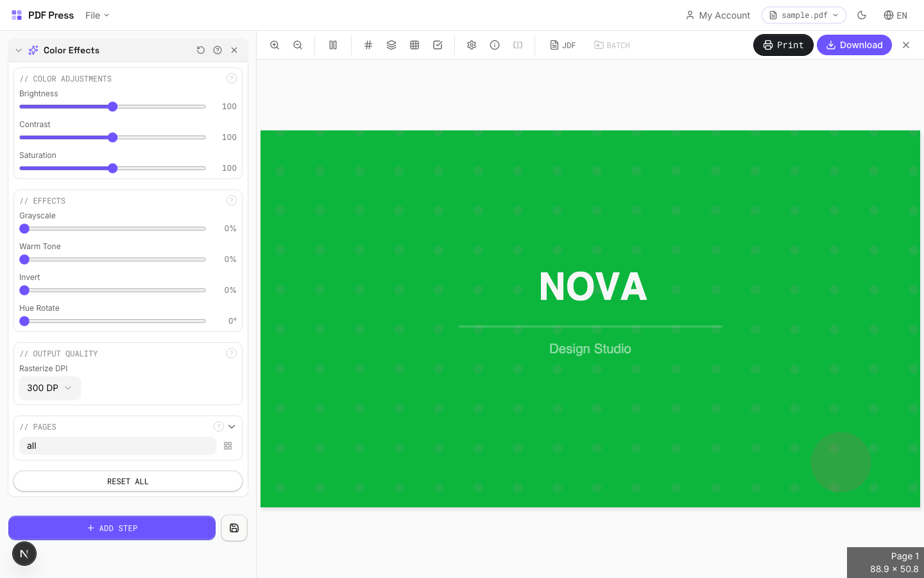Click the hash grid icon in toolbar
The image size is (924, 578).
368,45
